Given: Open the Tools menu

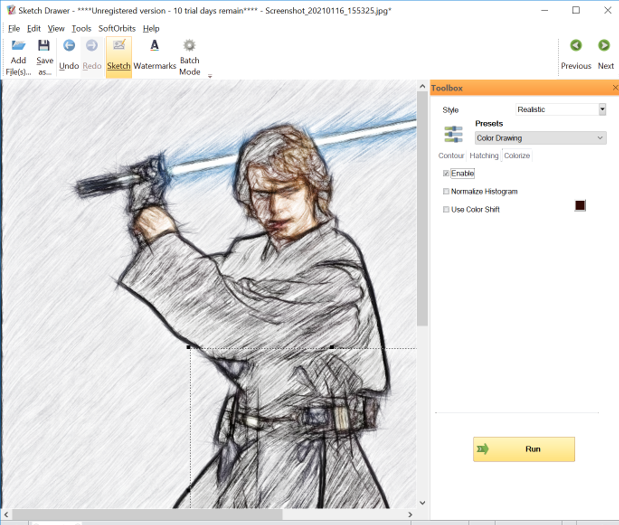Looking at the screenshot, I should click(x=81, y=28).
